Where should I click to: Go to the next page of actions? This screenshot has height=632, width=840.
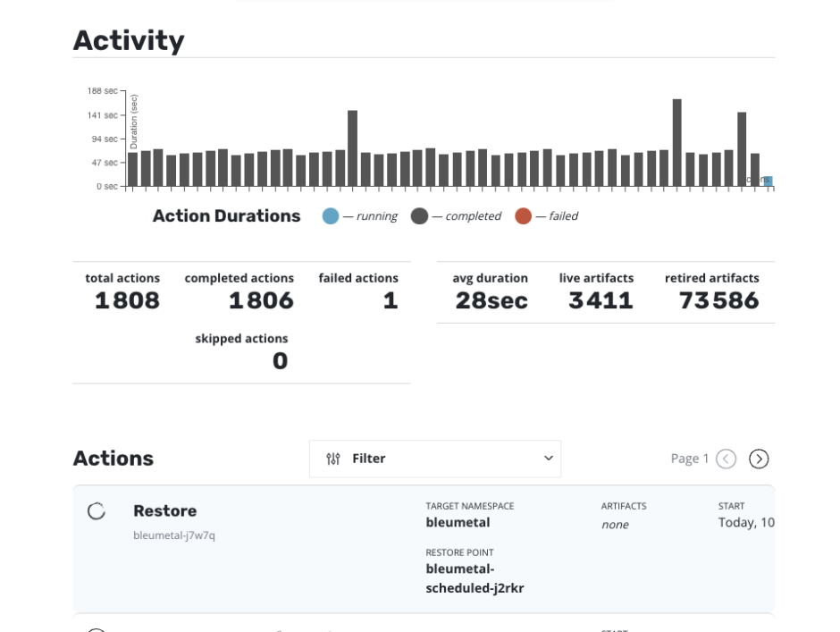[759, 459]
